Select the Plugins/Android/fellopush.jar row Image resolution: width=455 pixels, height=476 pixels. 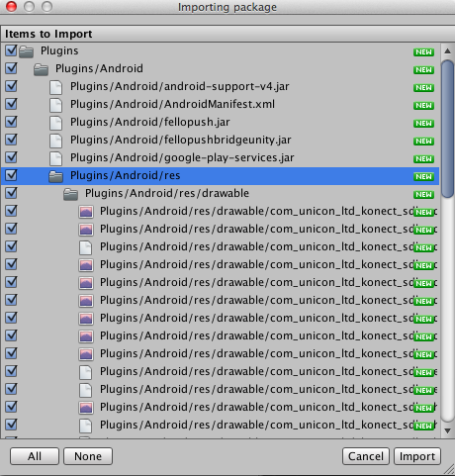220,122
